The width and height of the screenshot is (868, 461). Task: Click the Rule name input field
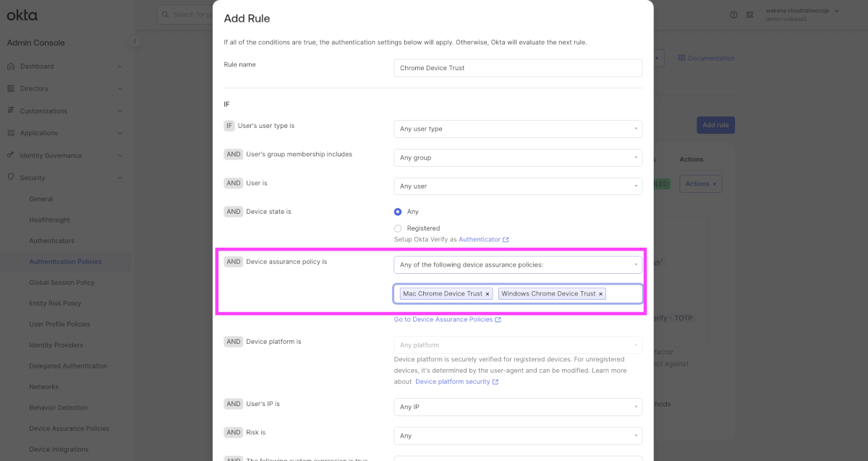pos(518,68)
